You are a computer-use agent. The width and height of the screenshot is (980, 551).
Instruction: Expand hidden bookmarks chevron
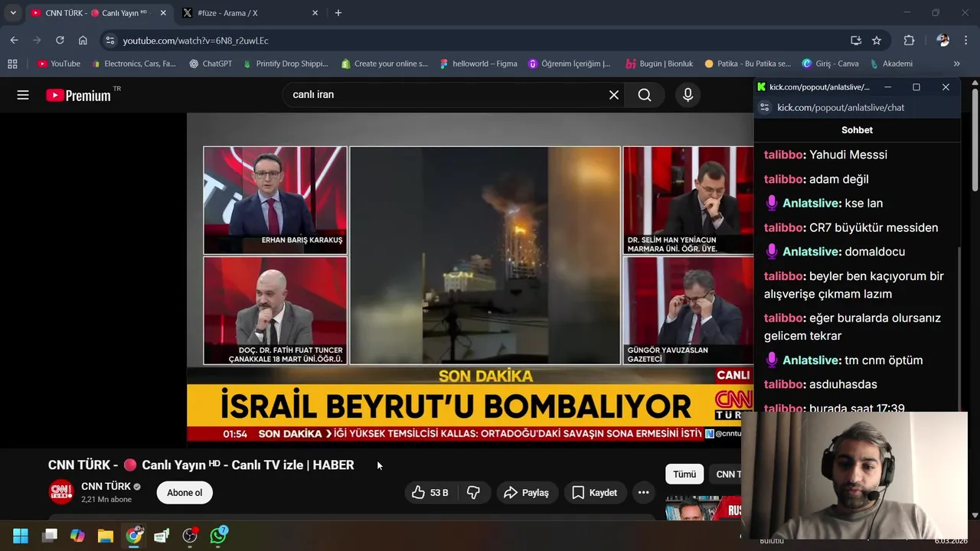pos(957,64)
